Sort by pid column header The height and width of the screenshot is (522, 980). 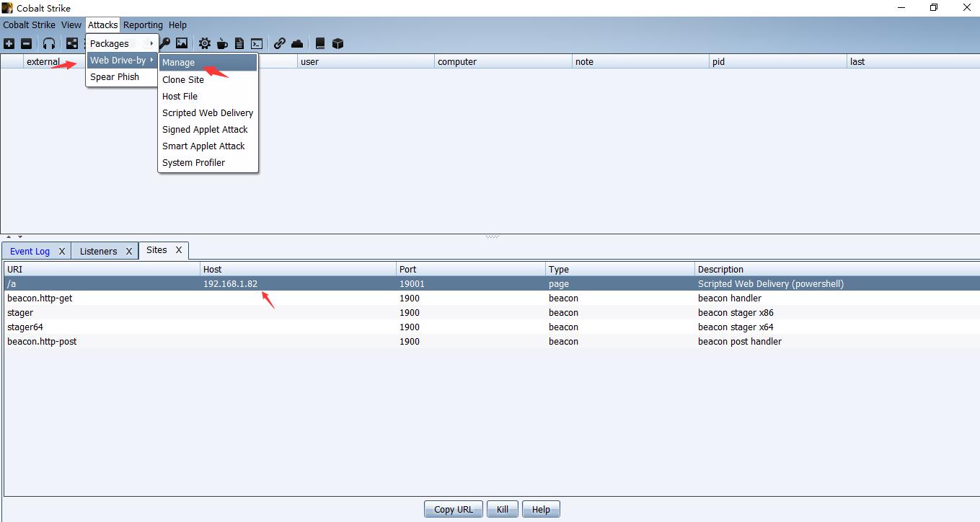coord(778,61)
